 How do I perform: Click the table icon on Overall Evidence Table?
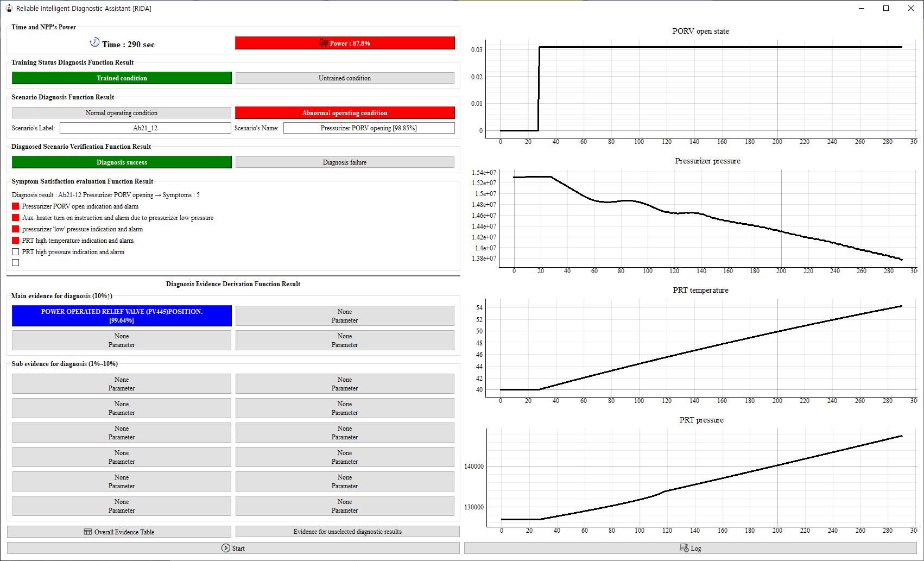pyautogui.click(x=87, y=532)
